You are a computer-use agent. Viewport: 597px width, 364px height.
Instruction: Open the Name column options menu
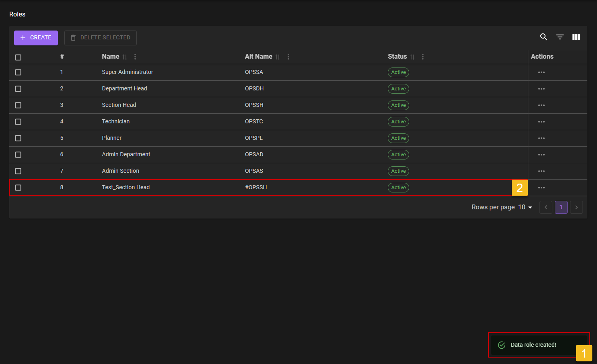tap(135, 57)
